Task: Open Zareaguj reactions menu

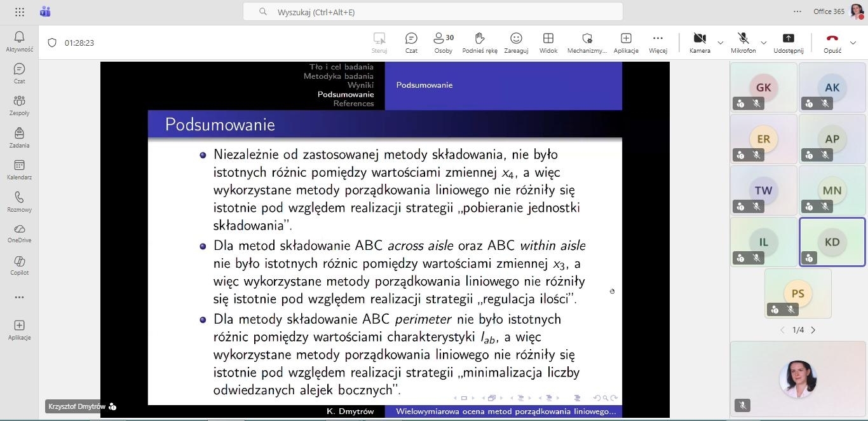Action: (x=516, y=42)
